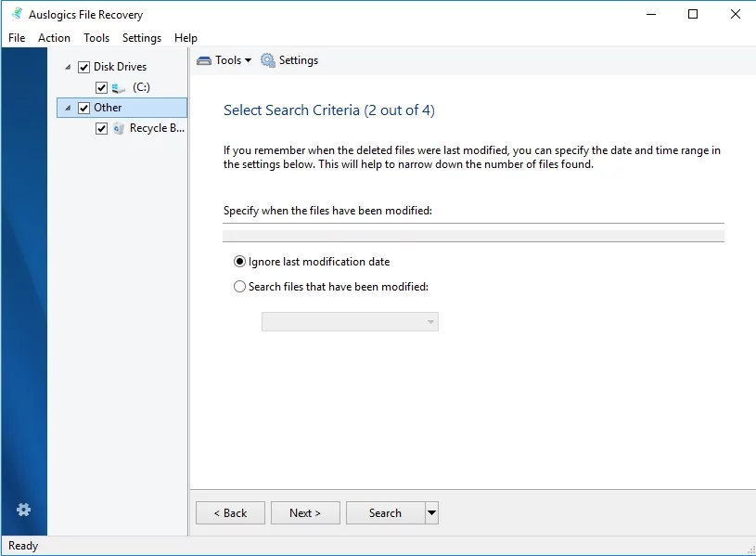Click the Recycle Bin icon in the tree
Viewport: 756px width, 556px height.
119,129
